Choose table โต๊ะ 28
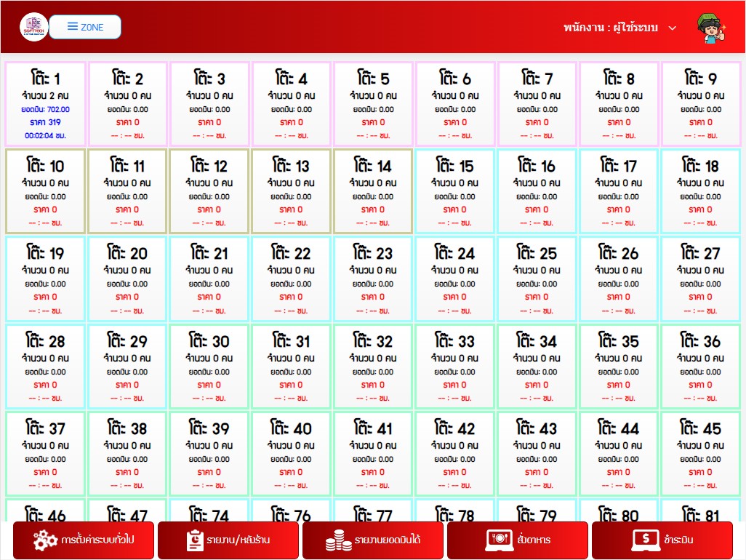Screen dimensions: 746x560 [x=46, y=367]
